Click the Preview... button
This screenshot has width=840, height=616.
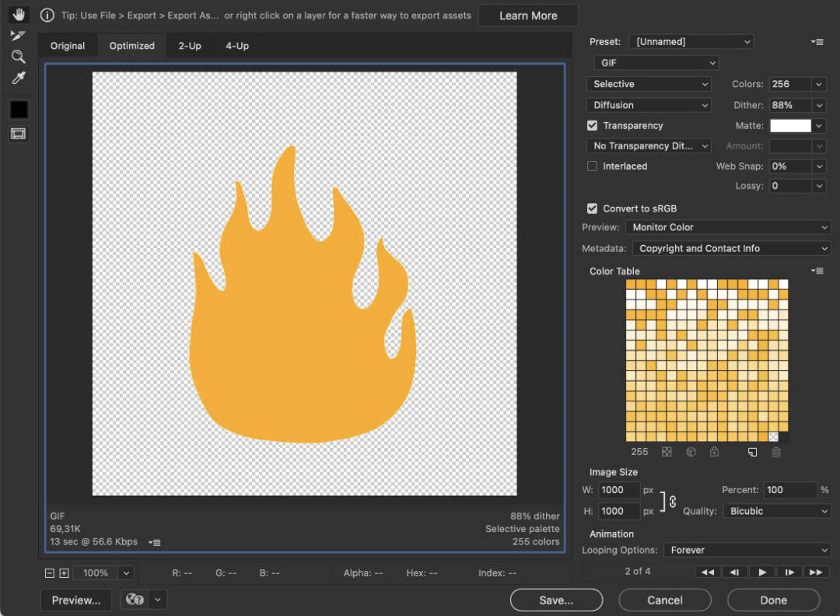point(76,600)
